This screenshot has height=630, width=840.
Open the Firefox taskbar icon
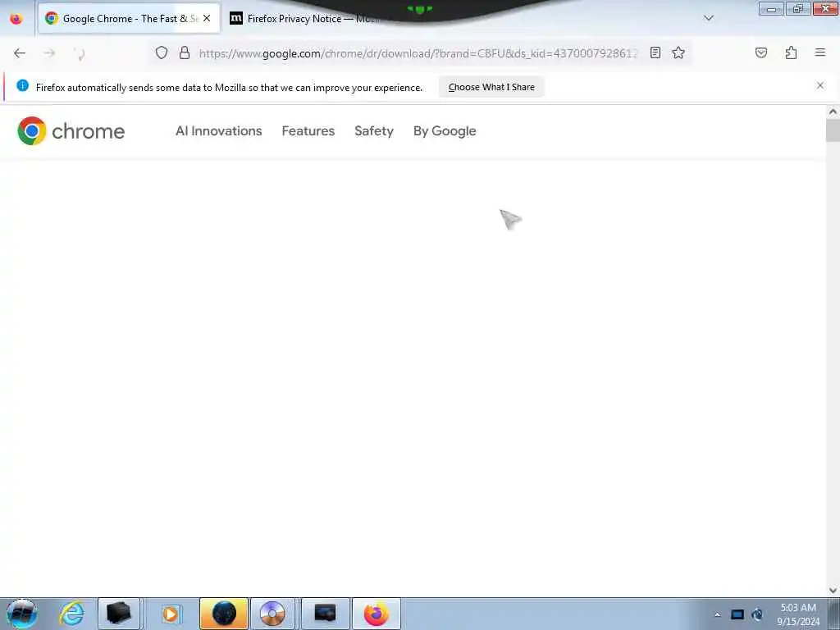point(376,614)
